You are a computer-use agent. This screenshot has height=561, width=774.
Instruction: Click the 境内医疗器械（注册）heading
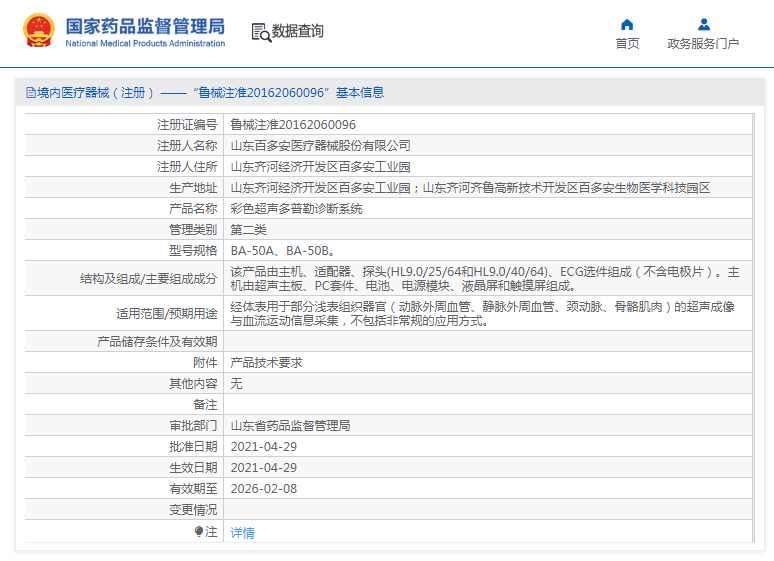tap(95, 93)
